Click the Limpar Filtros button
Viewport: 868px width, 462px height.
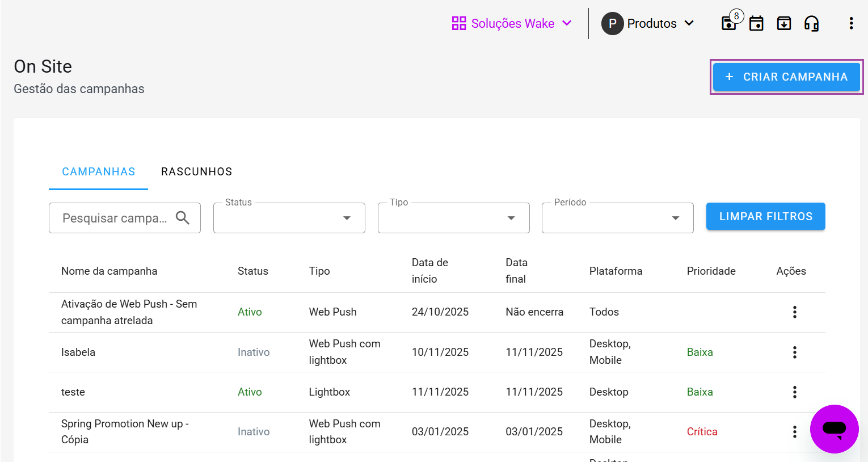pyautogui.click(x=765, y=216)
